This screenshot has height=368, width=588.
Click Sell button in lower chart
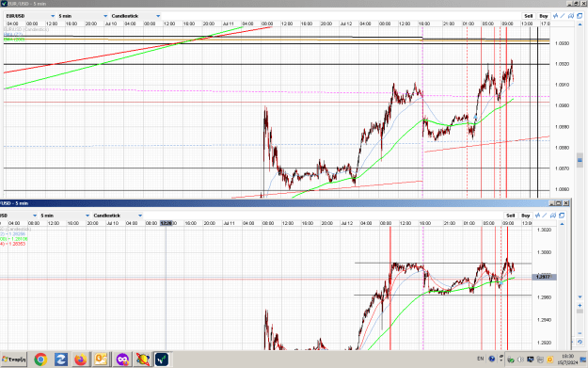coord(510,216)
